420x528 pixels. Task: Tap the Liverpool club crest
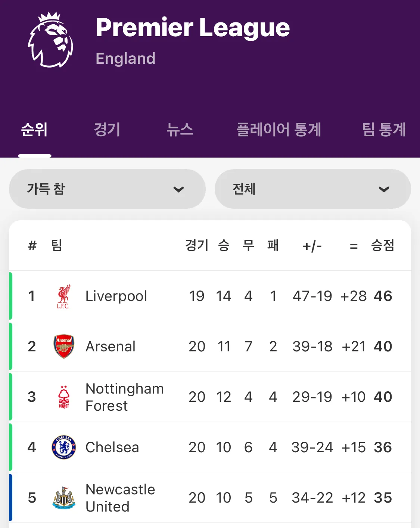(x=63, y=296)
